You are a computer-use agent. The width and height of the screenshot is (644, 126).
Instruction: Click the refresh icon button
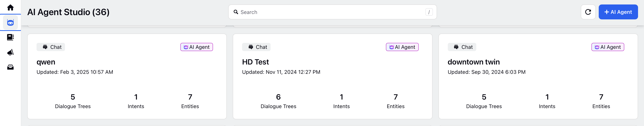(x=588, y=12)
